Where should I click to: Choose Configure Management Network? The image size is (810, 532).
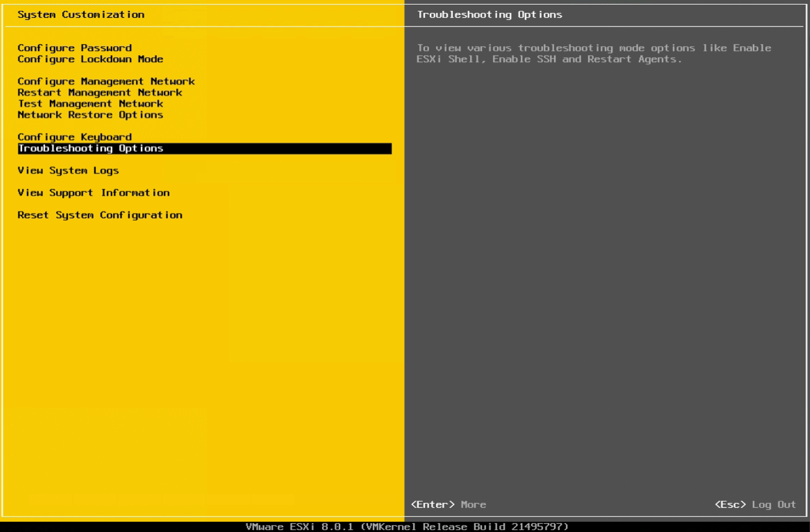tap(106, 82)
